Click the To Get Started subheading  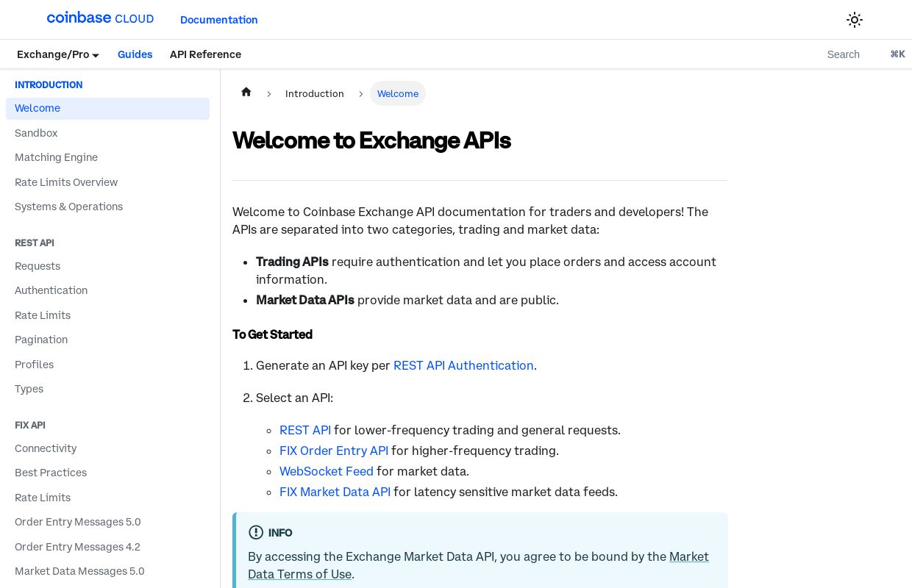[x=272, y=334]
